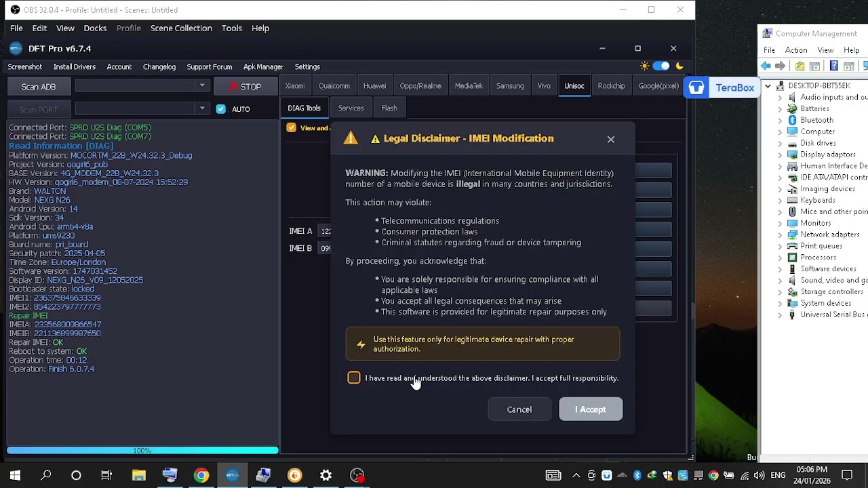Screen dimensions: 868x488
Task: Tick the disclaimer acceptance checkbox
Action: pos(354,378)
